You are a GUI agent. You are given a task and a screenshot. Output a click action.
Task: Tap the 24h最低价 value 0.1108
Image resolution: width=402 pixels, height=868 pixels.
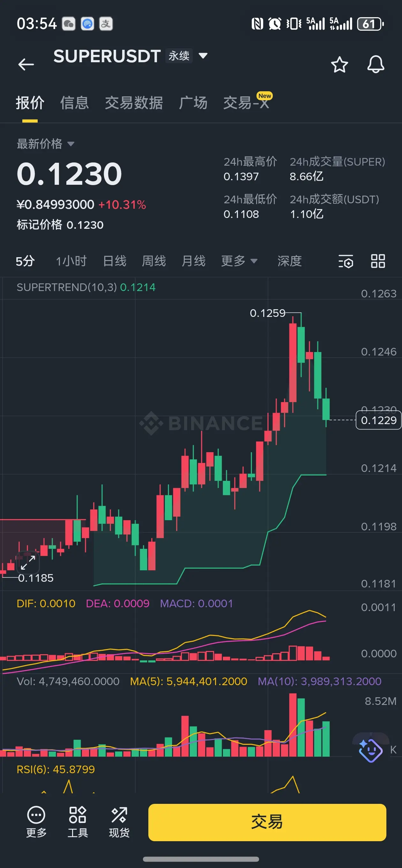pyautogui.click(x=241, y=214)
